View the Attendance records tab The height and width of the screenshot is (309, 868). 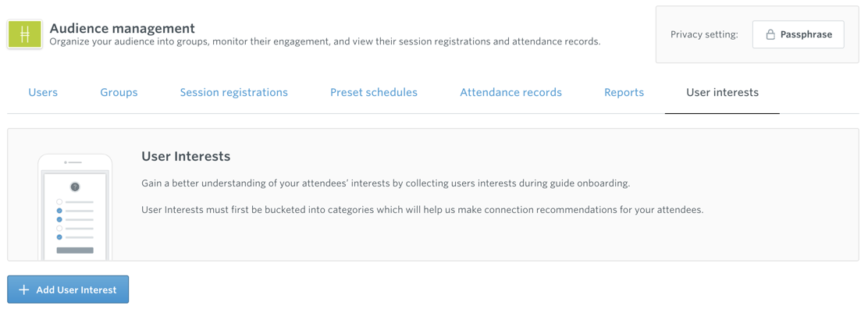(511, 93)
